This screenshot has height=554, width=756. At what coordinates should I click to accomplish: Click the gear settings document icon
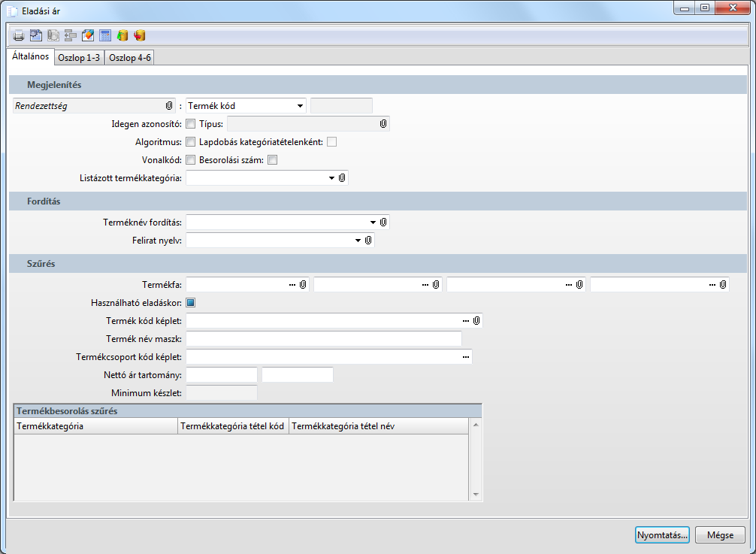pyautogui.click(x=35, y=35)
